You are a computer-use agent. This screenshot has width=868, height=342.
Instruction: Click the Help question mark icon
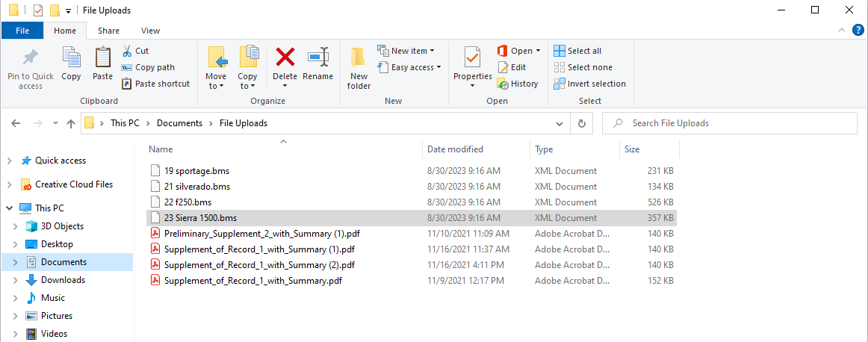pos(858,31)
